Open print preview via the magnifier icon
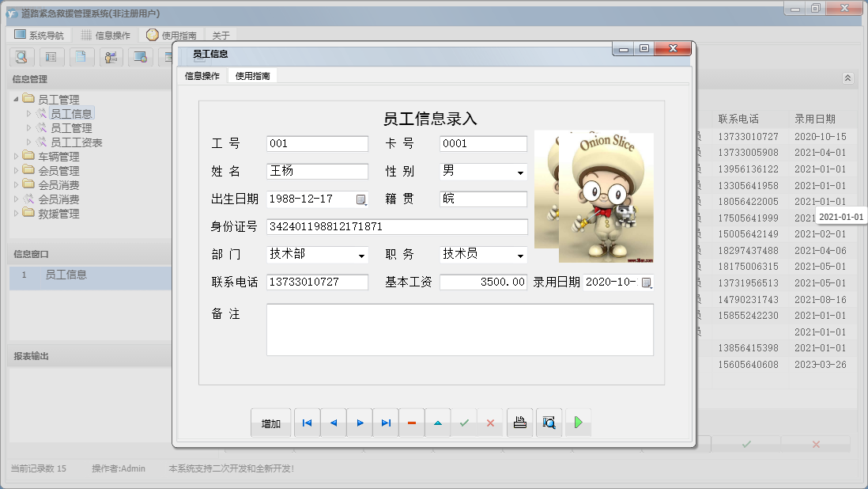The width and height of the screenshot is (868, 489). pos(549,422)
